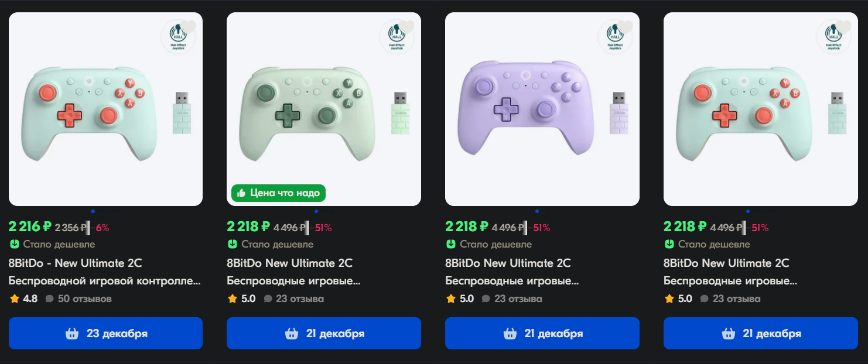Open 50 отзывов reviews comment icon
868x364 pixels.
[49, 299]
